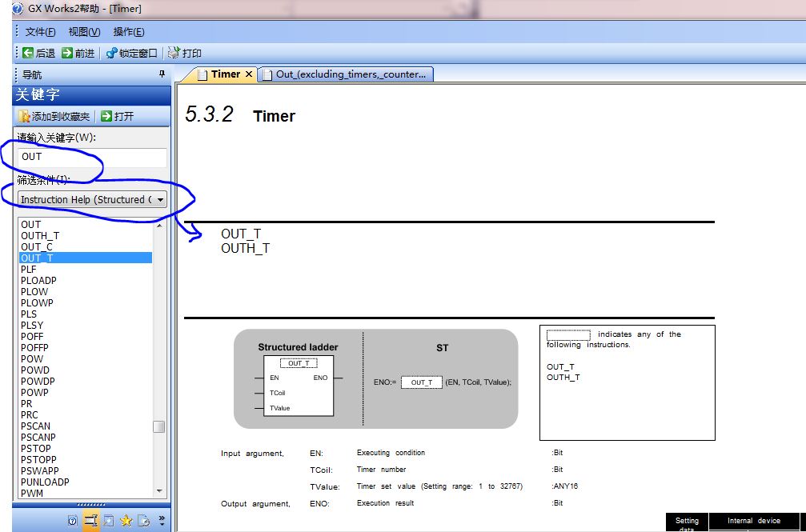Click the keyword input field containing OUT
The width and height of the screenshot is (806, 532).
(x=92, y=157)
